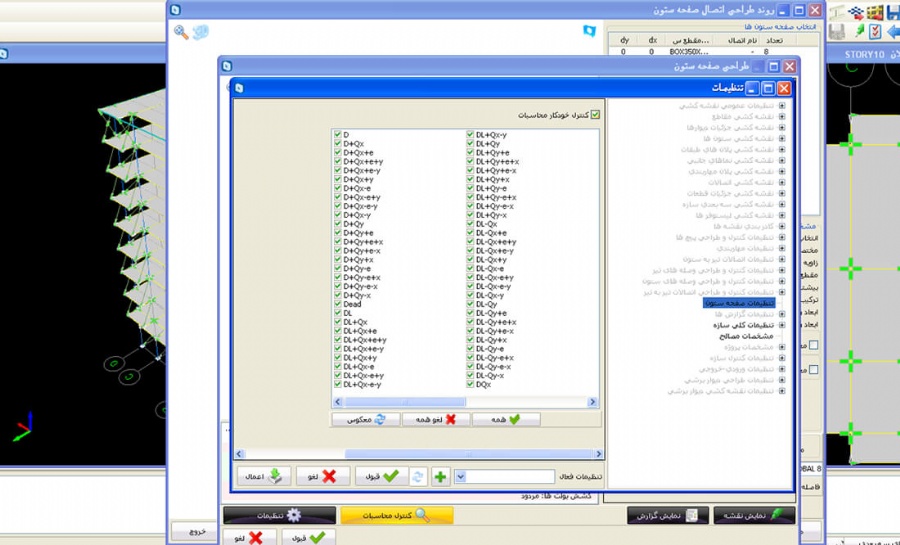Open the تنظیمات فعال dropdown arrow
This screenshot has width=900, height=545.
pos(461,477)
